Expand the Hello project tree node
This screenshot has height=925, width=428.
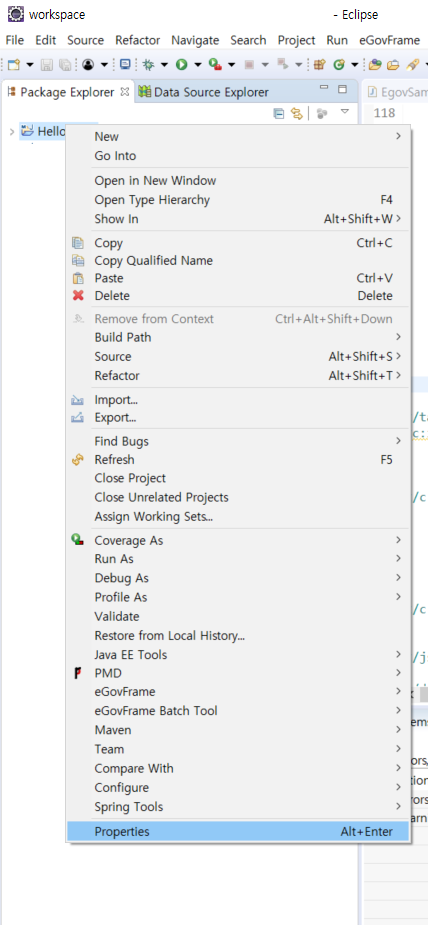pyautogui.click(x=12, y=132)
